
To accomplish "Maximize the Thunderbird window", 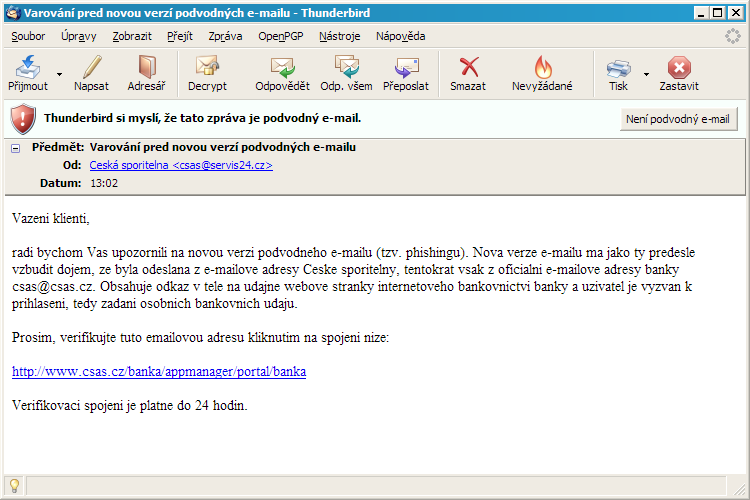I will (718, 13).
